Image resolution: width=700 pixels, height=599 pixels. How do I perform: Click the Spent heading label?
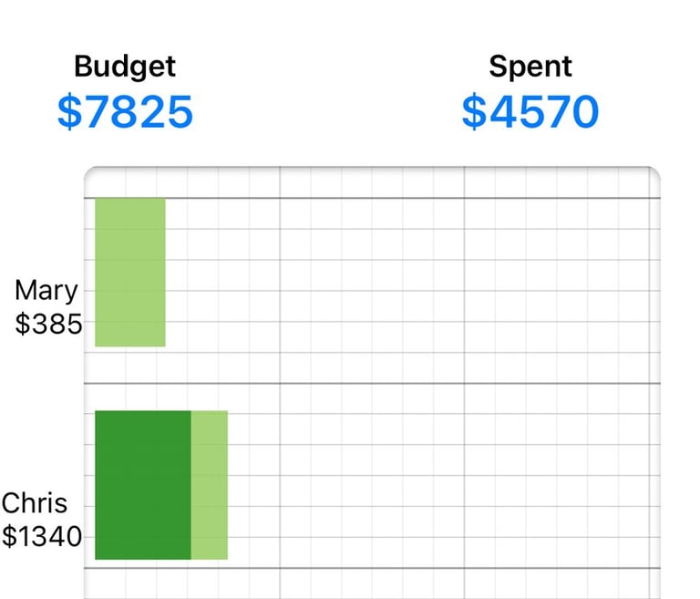pyautogui.click(x=530, y=67)
